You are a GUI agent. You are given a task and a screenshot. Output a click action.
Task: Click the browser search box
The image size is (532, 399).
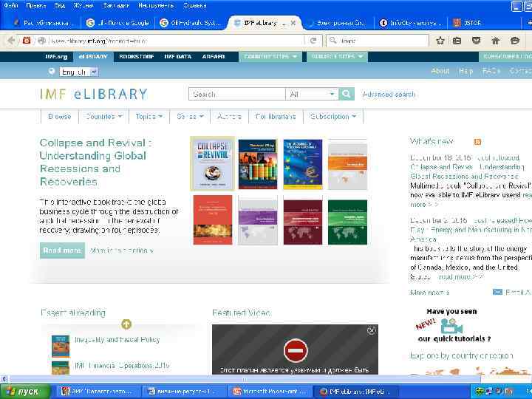pyautogui.click(x=378, y=41)
